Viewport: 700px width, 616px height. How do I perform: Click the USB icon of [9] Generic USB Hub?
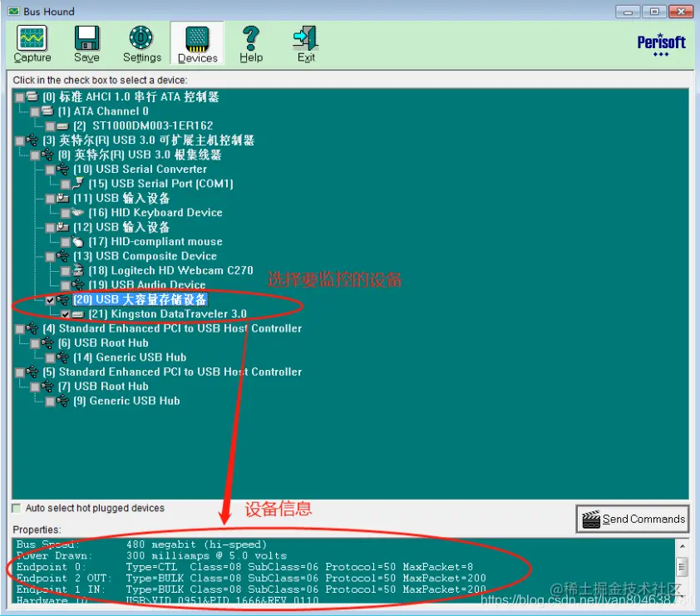click(x=63, y=401)
